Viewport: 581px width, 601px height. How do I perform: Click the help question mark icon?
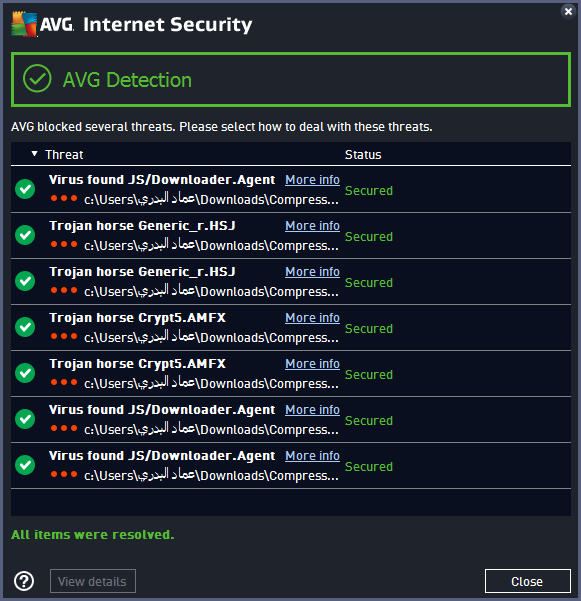pos(24,581)
